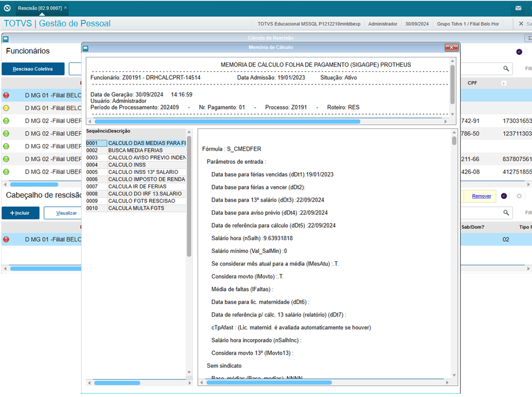Select sequence 0003 CALCULO AVISO PREVIO
The width and height of the screenshot is (532, 397).
[136, 158]
